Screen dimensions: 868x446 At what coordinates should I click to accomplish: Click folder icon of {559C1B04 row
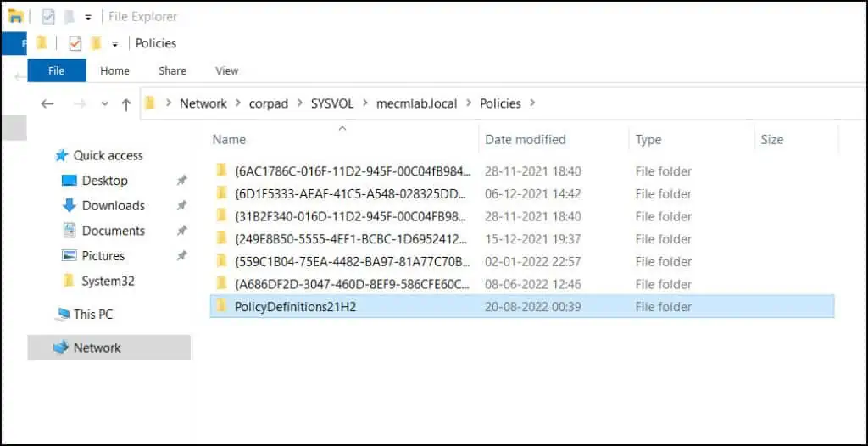222,260
